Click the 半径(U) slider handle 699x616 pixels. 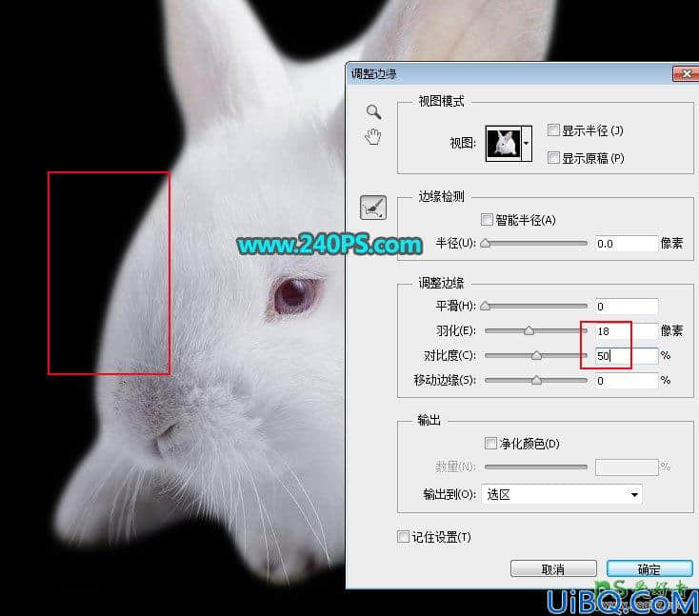coord(486,244)
